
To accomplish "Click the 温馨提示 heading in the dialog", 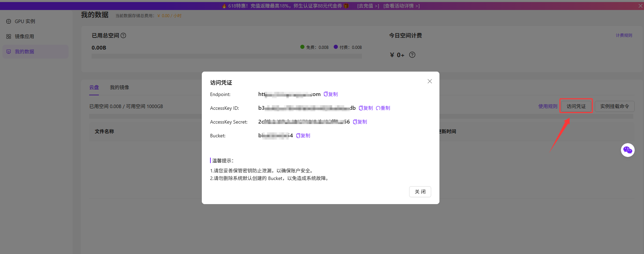I will pyautogui.click(x=223, y=161).
